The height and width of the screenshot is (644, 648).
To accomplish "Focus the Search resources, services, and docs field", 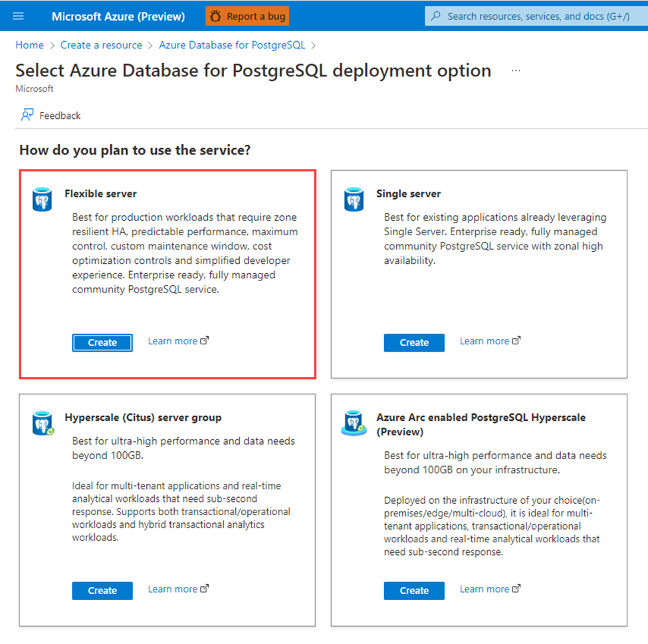I will tap(536, 16).
